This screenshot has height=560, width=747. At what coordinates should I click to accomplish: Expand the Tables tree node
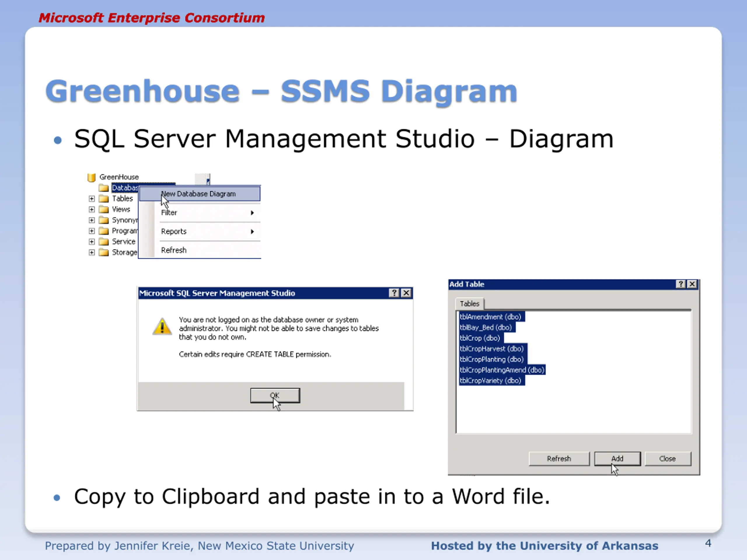coord(92,199)
